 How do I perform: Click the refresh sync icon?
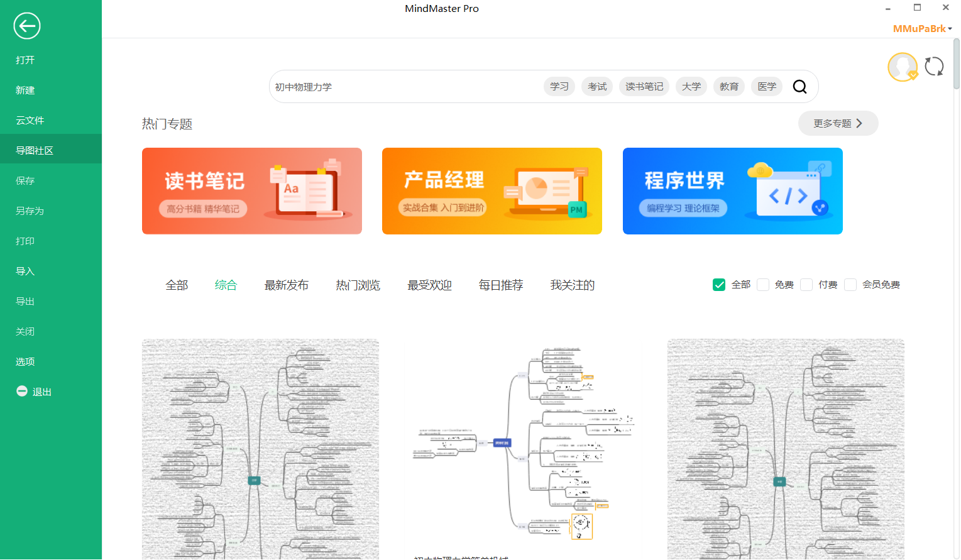point(934,67)
